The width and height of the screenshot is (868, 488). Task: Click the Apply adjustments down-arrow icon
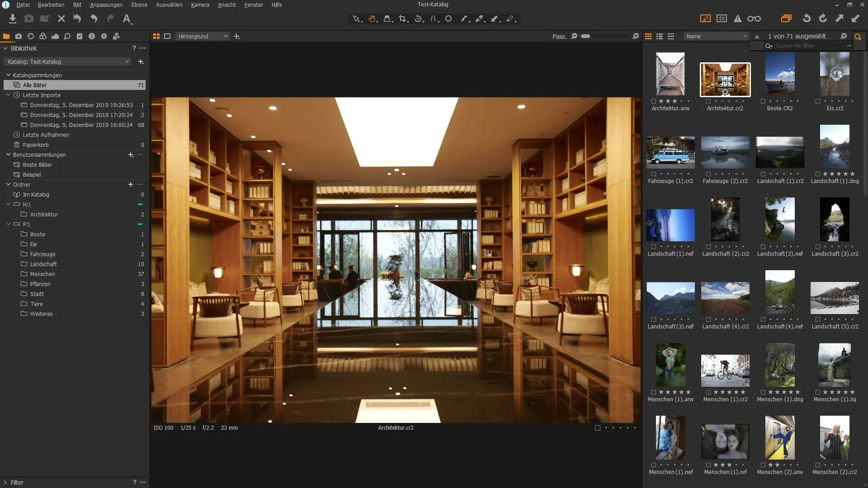(855, 19)
